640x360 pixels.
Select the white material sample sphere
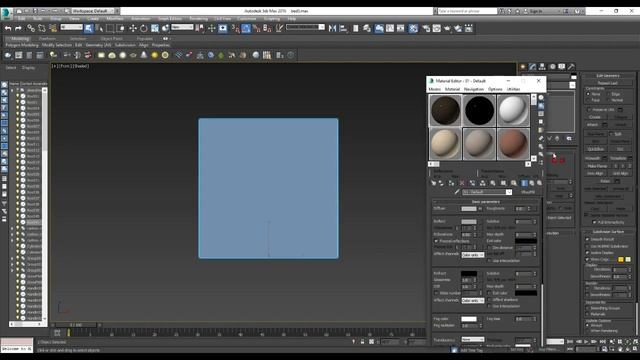pos(513,110)
